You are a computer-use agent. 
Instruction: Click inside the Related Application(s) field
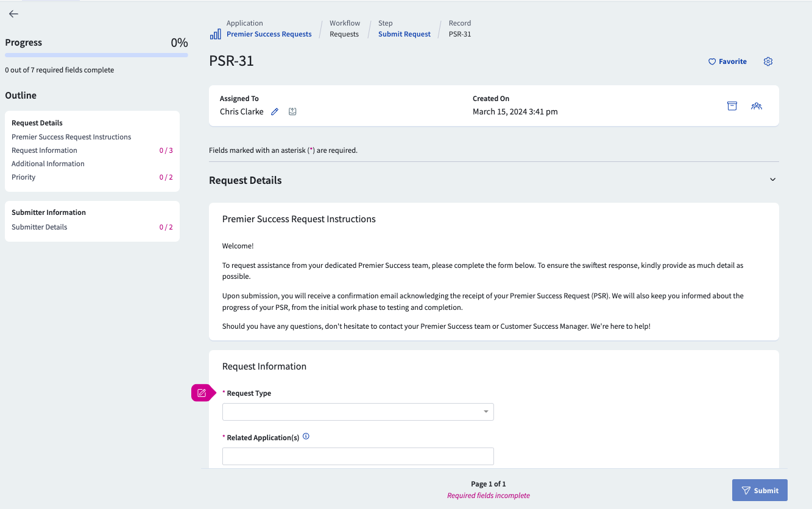click(x=358, y=456)
